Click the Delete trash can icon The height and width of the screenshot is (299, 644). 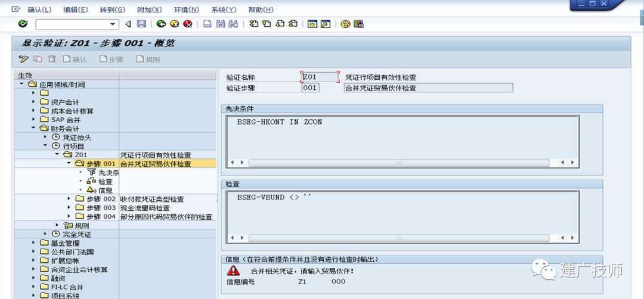click(52, 59)
